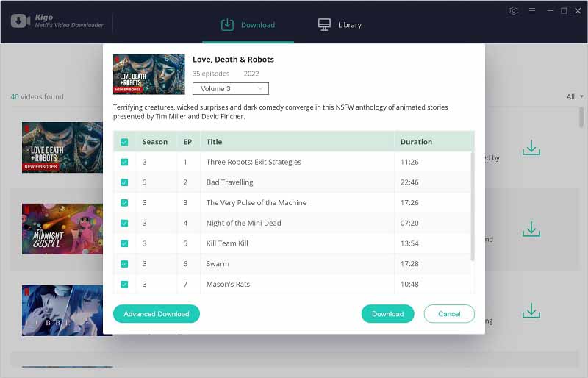Open the settings gear icon
Viewport: 588px width, 378px height.
[513, 11]
